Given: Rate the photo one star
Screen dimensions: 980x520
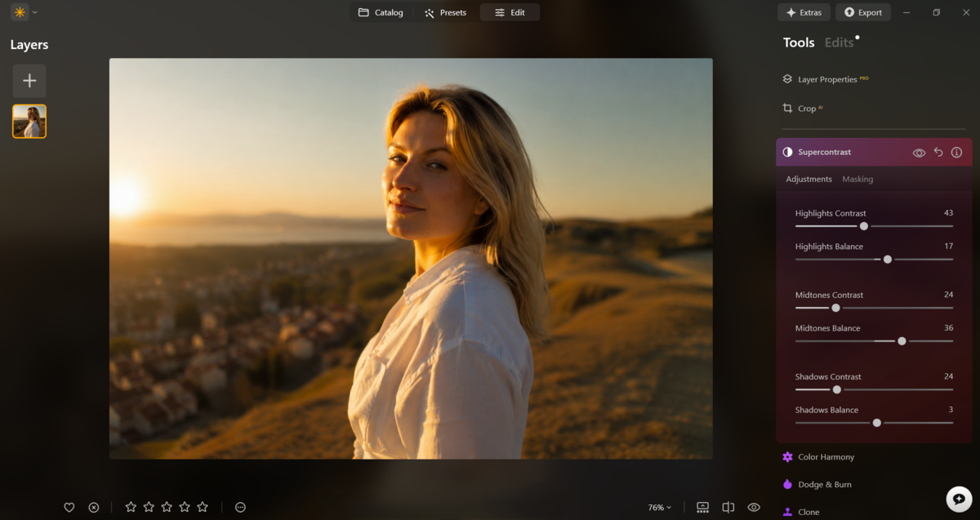Looking at the screenshot, I should pos(131,507).
